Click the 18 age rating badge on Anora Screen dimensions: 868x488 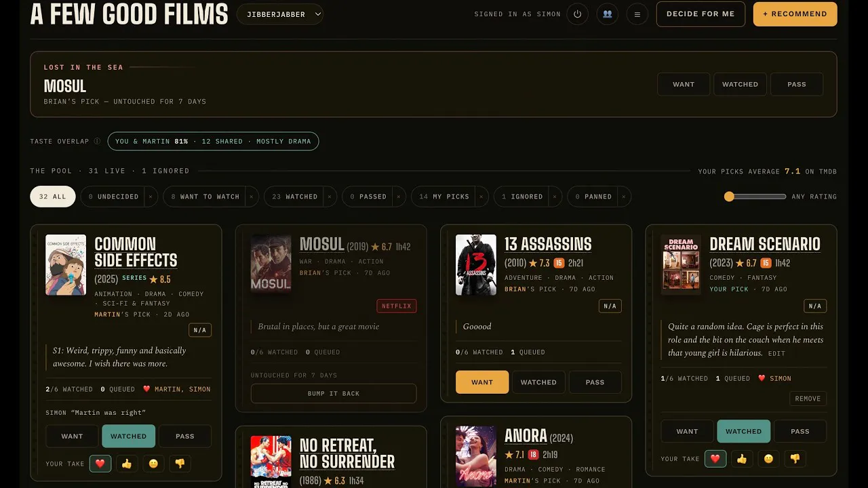pos(533,455)
